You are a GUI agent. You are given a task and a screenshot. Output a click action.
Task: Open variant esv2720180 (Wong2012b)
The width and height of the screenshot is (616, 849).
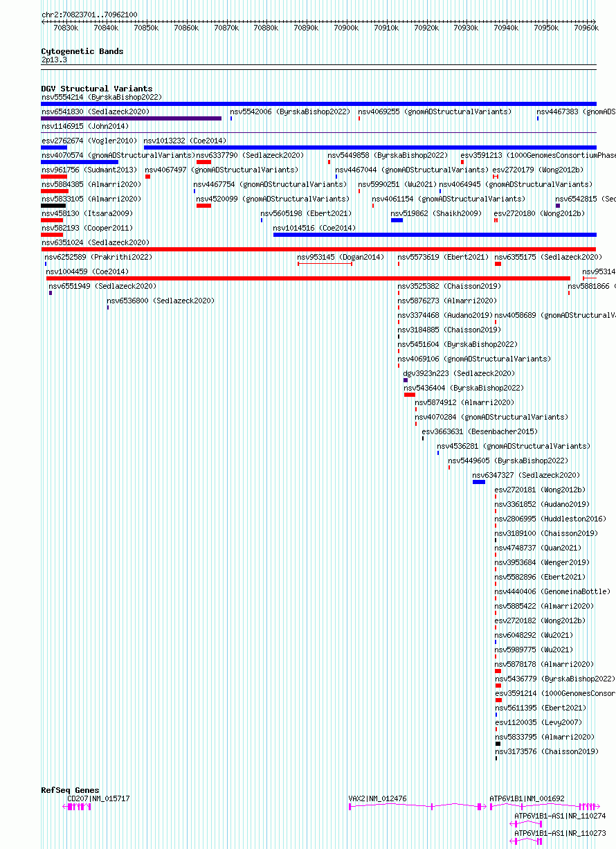click(539, 214)
